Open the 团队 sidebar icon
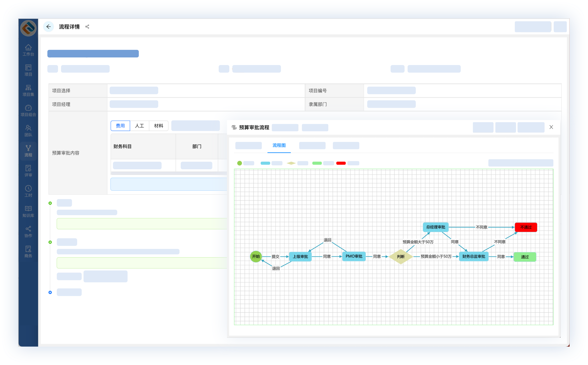 pyautogui.click(x=28, y=131)
